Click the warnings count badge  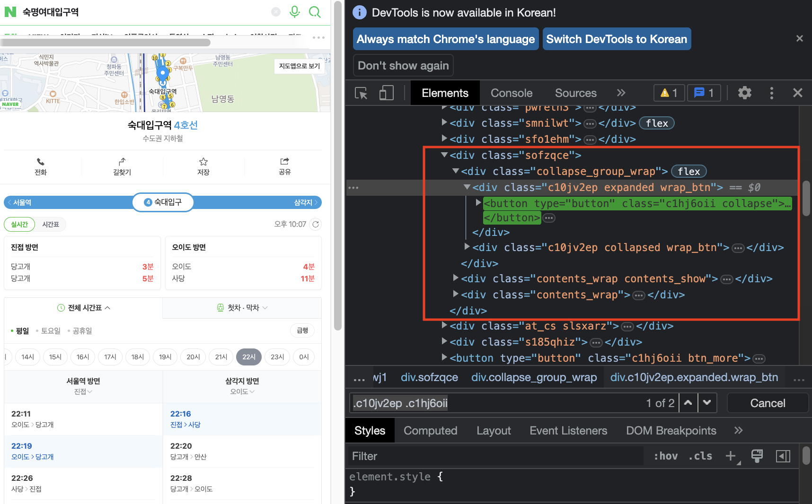(x=669, y=93)
